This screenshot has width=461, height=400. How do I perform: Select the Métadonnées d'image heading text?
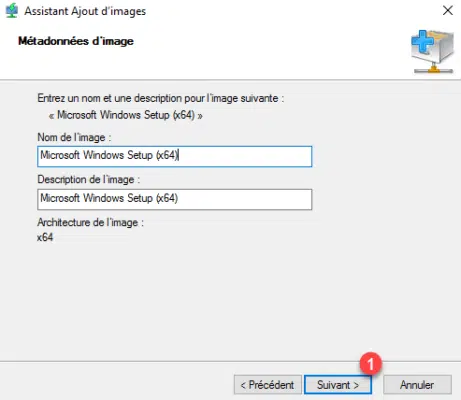point(76,41)
